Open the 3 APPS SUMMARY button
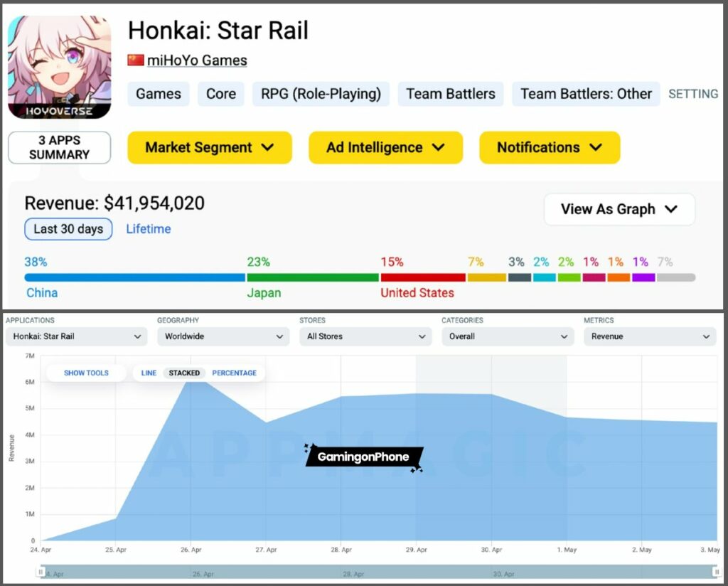Screen dimensions: 728x586 60,148
